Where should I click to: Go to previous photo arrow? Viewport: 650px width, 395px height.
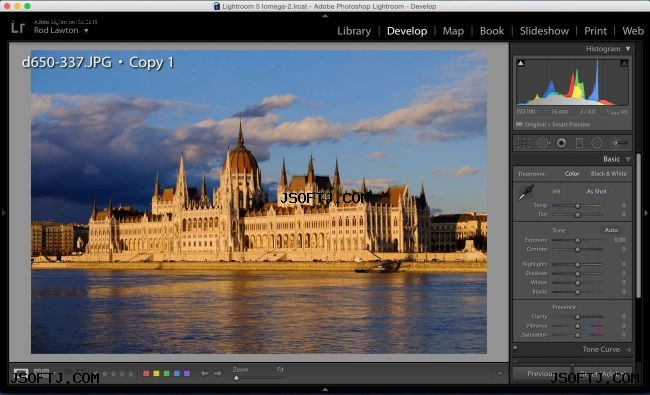click(x=205, y=373)
